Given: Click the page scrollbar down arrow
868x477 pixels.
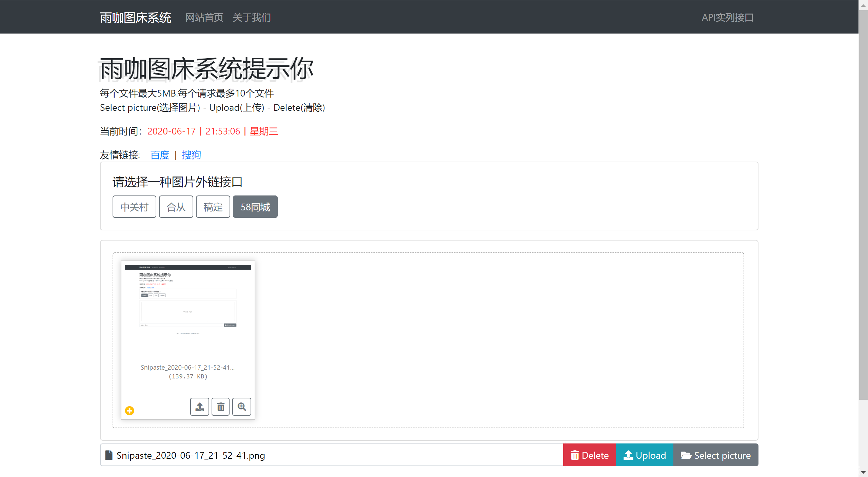Looking at the screenshot, I should (863, 472).
